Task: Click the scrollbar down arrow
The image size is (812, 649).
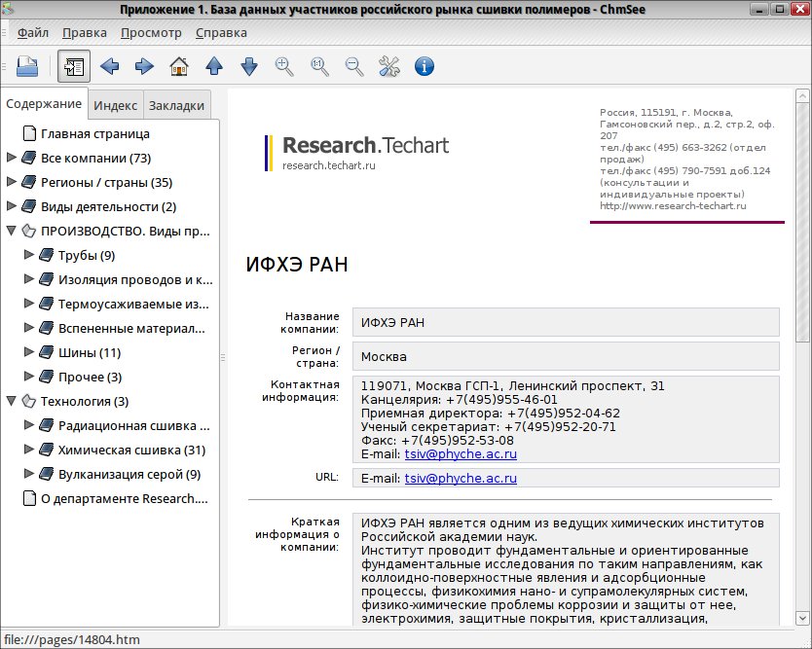Action: click(x=801, y=618)
